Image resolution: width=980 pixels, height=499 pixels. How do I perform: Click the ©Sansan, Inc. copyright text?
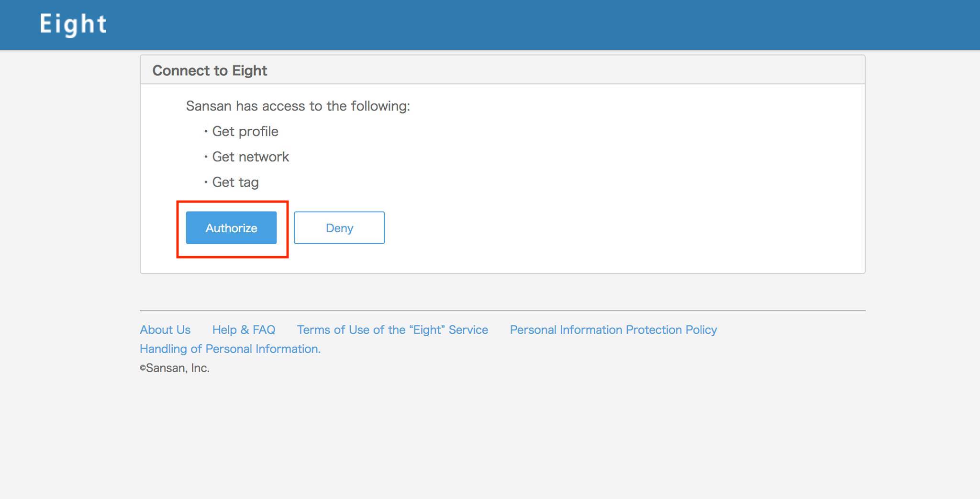[x=175, y=368]
